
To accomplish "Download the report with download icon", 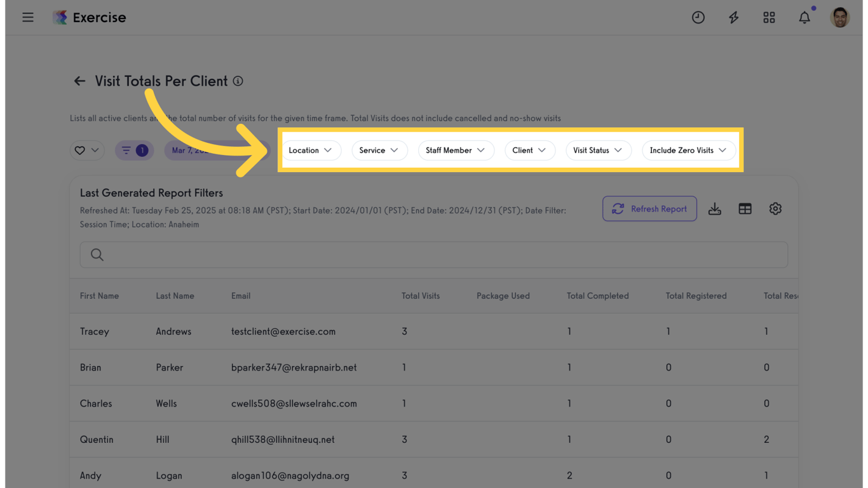I will pyautogui.click(x=715, y=209).
